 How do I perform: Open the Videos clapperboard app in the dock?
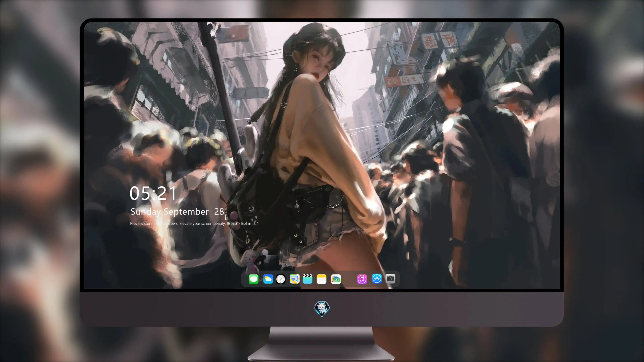pyautogui.click(x=307, y=279)
